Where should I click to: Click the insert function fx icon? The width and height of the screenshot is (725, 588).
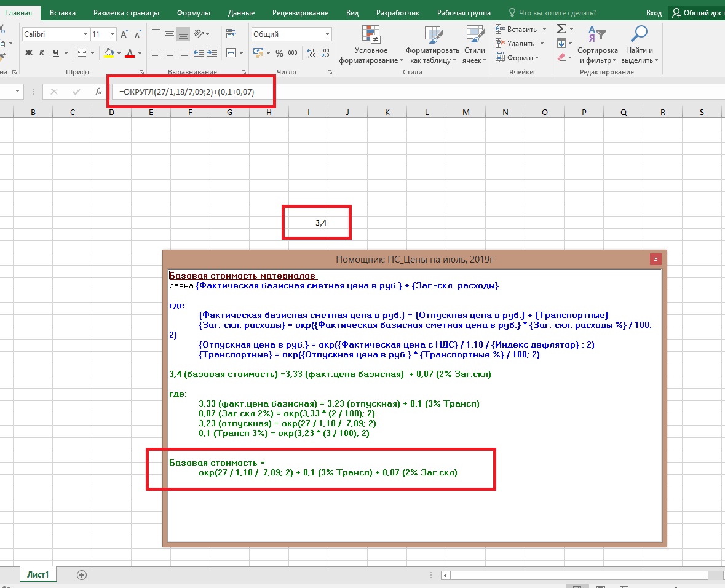(98, 92)
